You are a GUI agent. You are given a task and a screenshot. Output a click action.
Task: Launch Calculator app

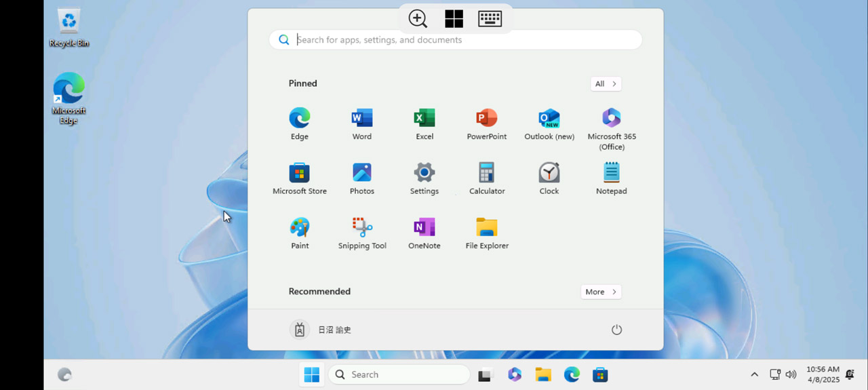[487, 178]
